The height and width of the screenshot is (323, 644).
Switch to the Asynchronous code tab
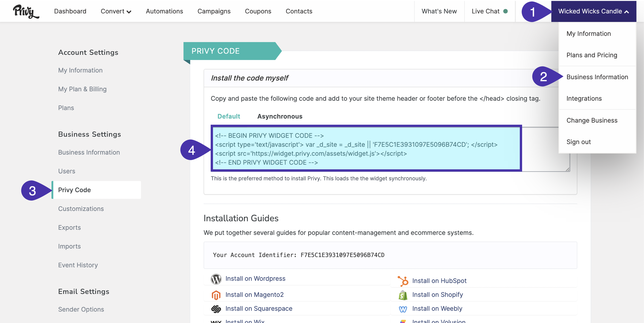click(x=279, y=116)
